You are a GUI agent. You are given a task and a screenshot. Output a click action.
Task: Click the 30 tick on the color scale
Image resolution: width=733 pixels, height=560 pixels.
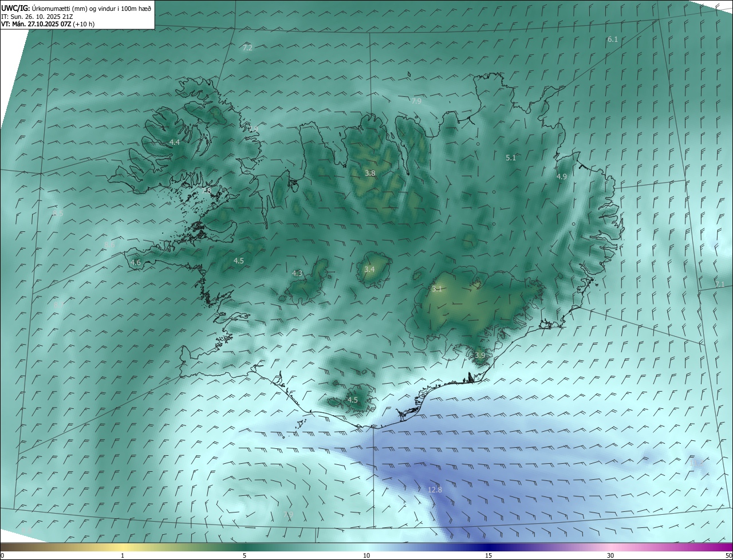610,556
